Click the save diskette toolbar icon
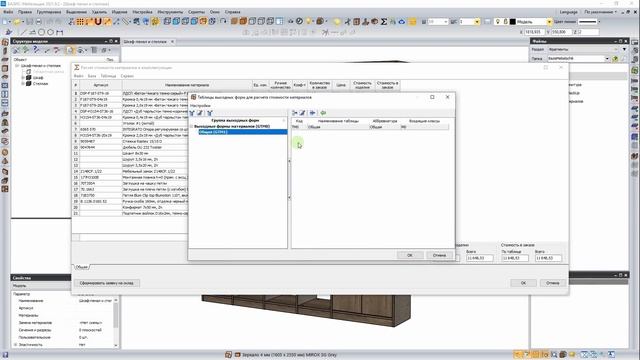This screenshot has width=640, height=360. tap(30, 21)
